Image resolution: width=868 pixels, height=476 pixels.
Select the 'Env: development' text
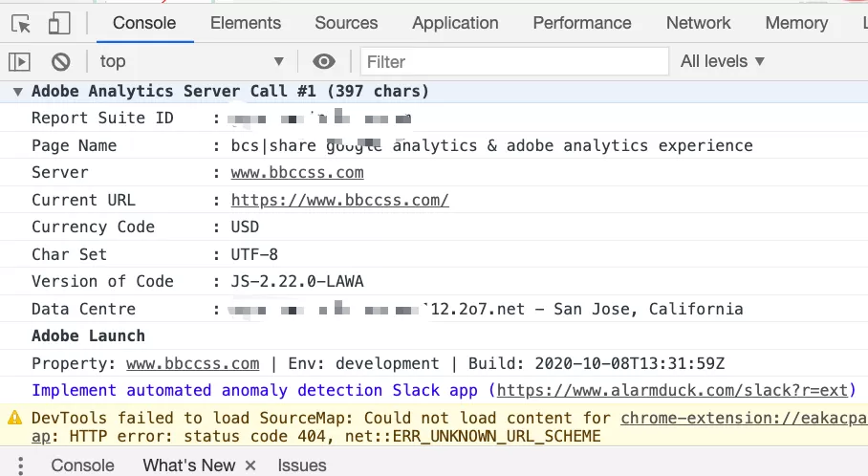point(363,363)
